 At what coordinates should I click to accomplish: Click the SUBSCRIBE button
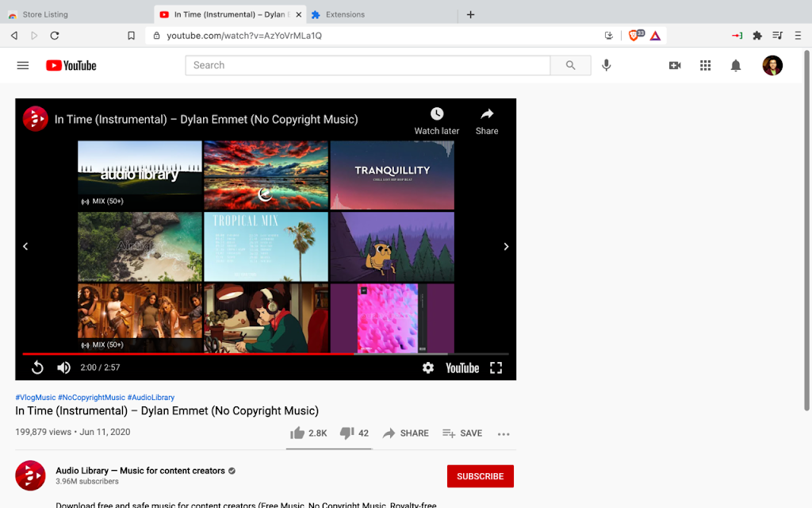coord(480,476)
